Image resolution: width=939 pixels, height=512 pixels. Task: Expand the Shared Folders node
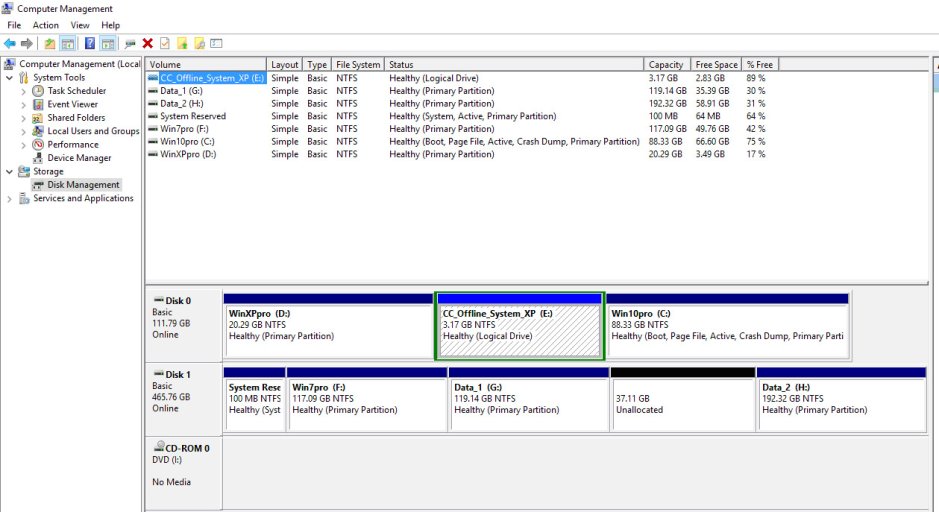coord(23,118)
